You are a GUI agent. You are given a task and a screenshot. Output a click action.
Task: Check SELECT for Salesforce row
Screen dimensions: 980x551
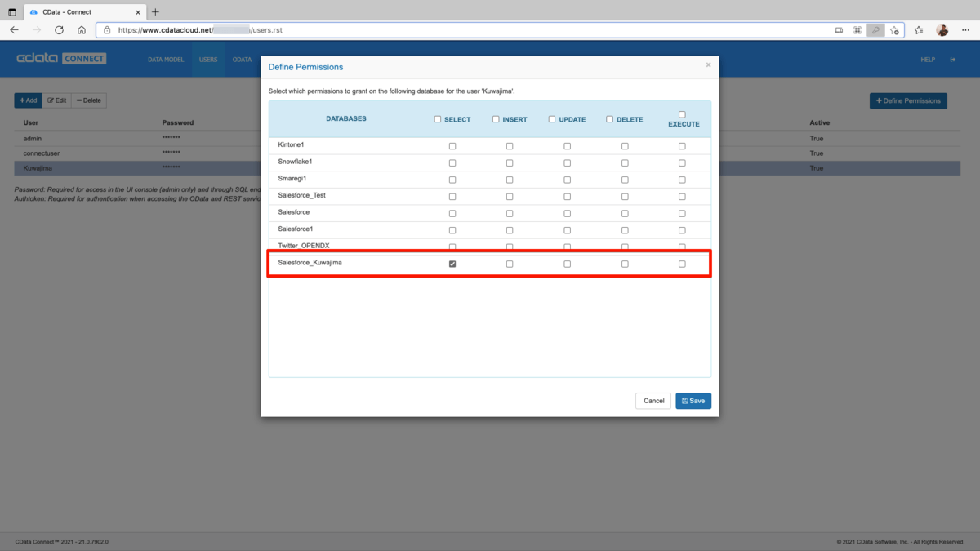tap(452, 213)
